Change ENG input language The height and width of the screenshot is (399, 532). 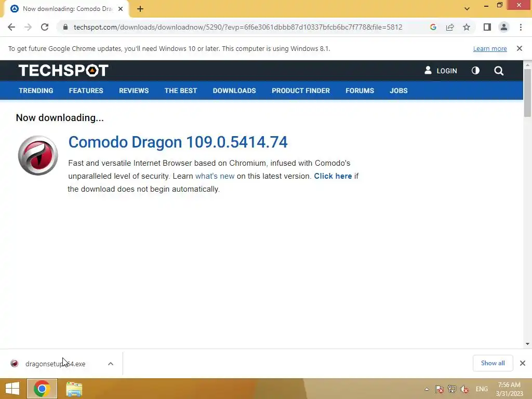(x=482, y=389)
